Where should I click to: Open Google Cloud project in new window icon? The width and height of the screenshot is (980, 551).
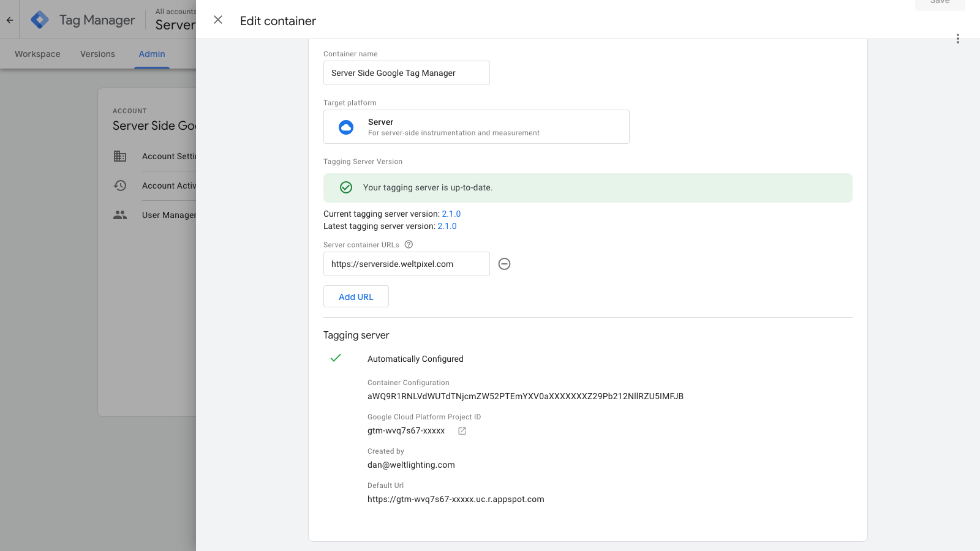(x=462, y=431)
